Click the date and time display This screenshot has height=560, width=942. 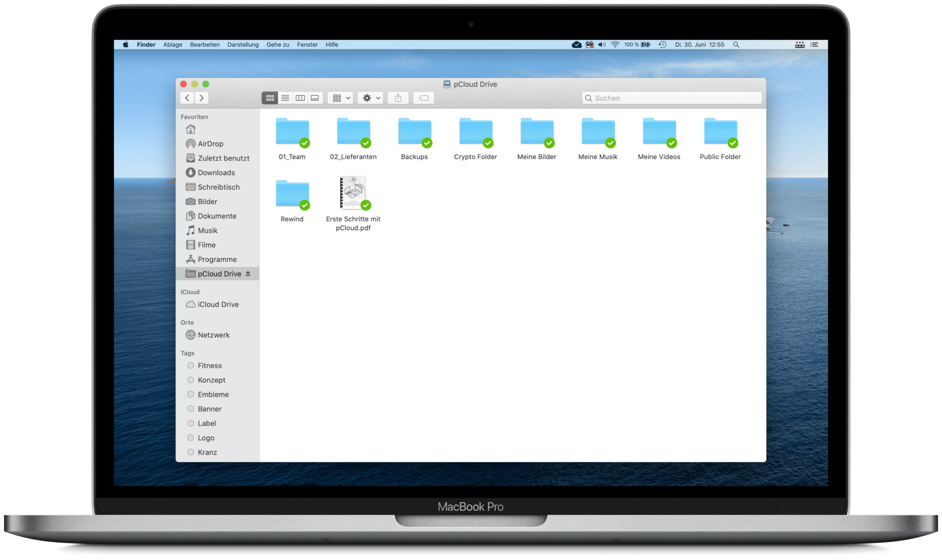coord(700,44)
